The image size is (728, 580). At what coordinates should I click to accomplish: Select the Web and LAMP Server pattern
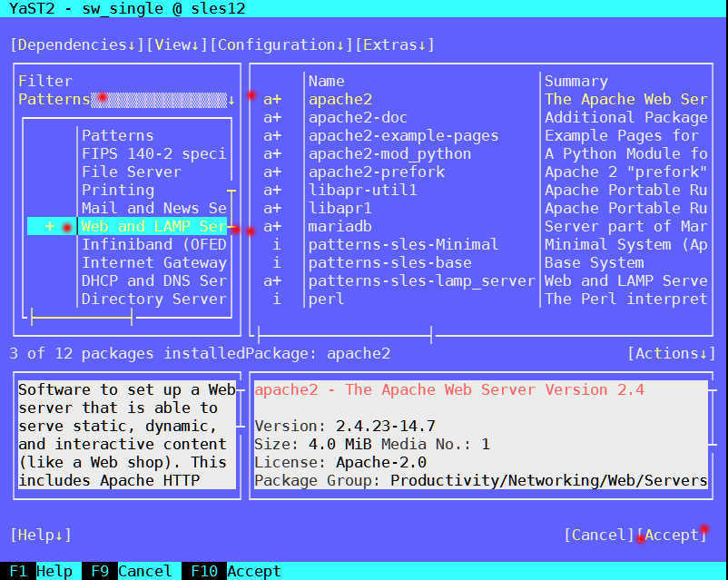[x=153, y=226]
